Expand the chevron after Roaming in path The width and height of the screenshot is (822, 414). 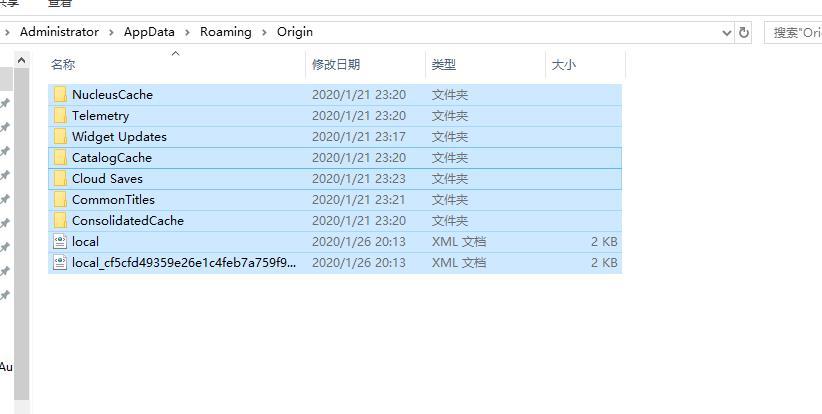coord(264,32)
